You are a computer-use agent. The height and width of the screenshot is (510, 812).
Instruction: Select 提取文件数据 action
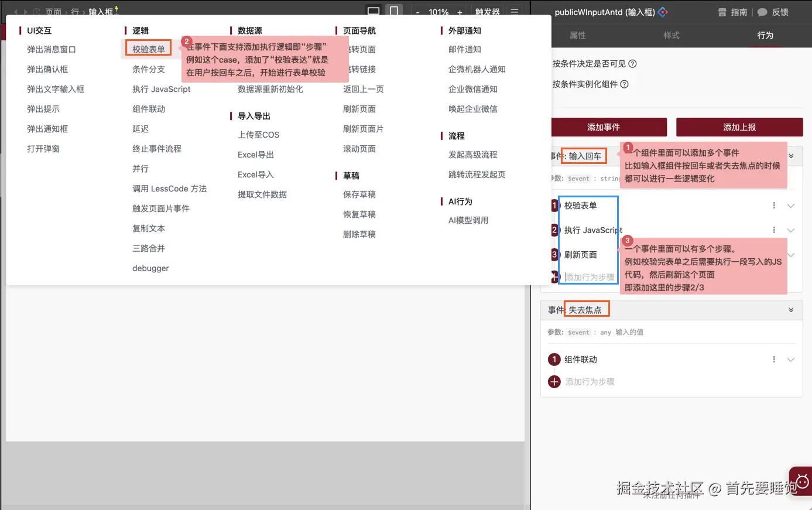click(x=262, y=194)
